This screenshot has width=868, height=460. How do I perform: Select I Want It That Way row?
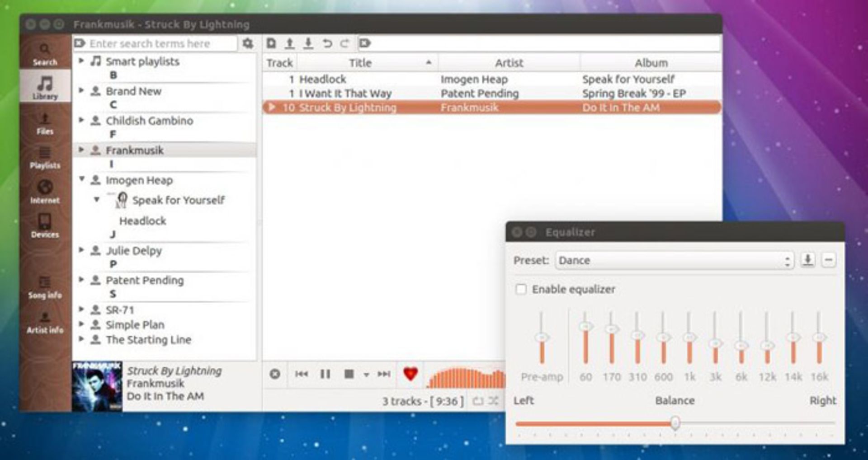[491, 94]
